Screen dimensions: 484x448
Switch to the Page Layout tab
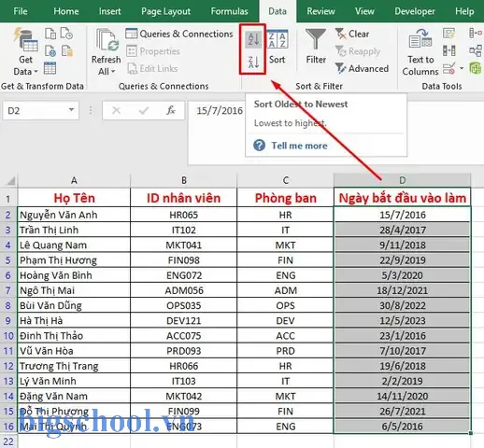[165, 11]
